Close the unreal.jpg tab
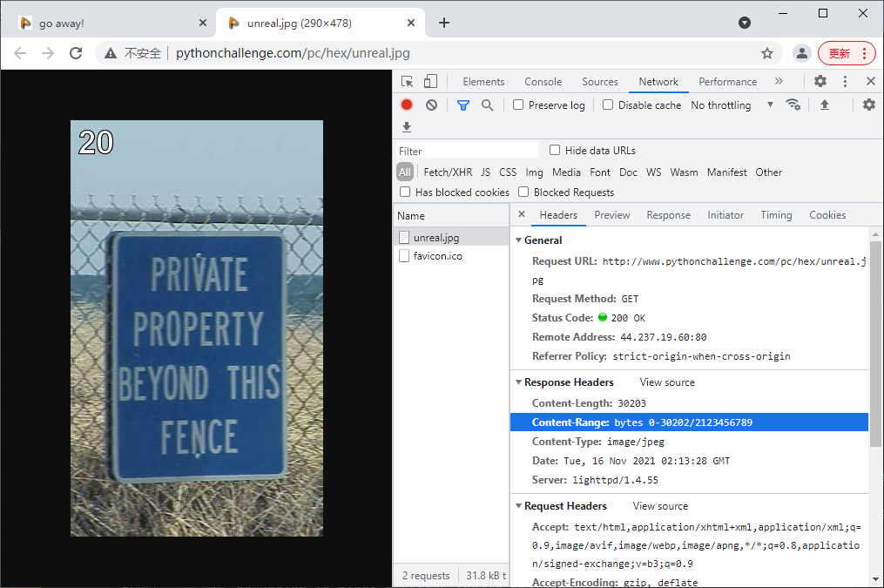This screenshot has width=884, height=588. (x=411, y=23)
